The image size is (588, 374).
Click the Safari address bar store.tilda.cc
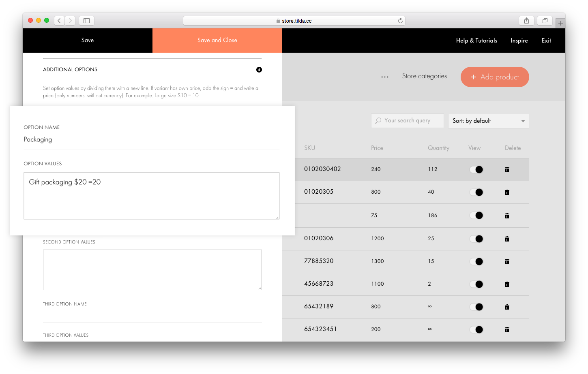point(294,21)
